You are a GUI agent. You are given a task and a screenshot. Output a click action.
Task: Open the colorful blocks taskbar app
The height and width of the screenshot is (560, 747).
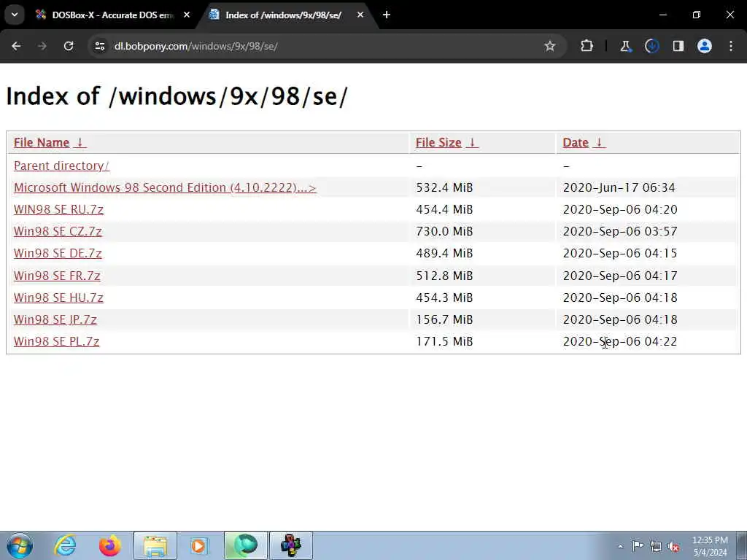tap(290, 545)
